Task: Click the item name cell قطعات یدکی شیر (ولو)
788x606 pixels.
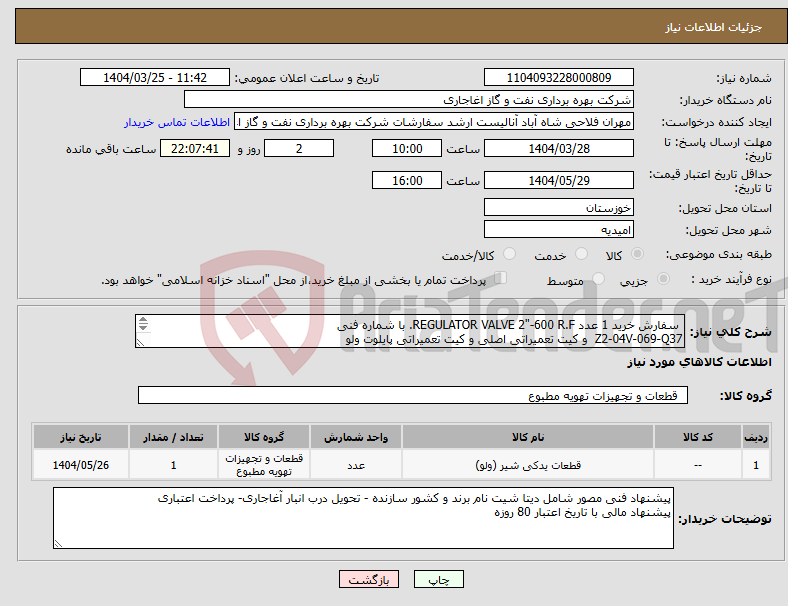Action: click(x=528, y=465)
